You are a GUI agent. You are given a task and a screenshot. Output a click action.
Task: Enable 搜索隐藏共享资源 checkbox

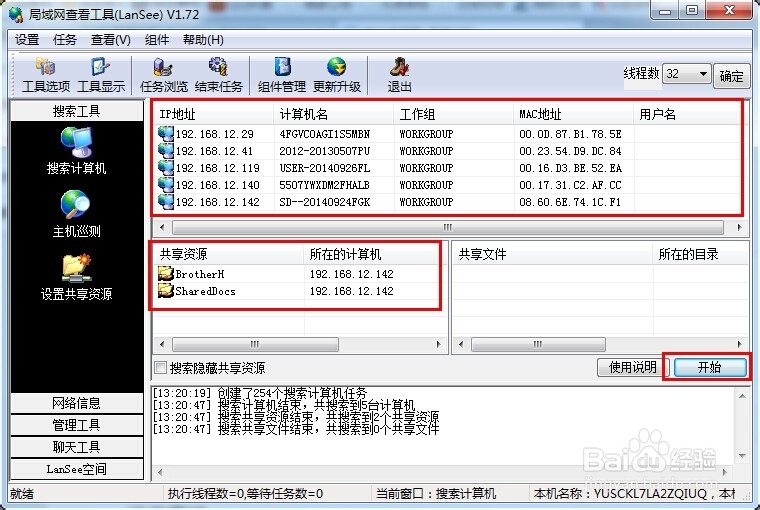coord(160,367)
